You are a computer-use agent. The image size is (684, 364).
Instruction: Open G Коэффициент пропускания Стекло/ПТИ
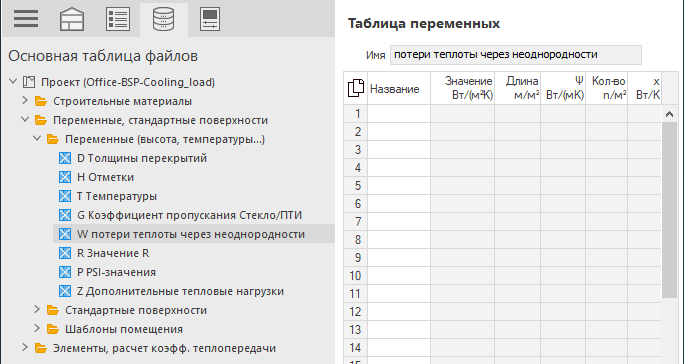(x=189, y=215)
